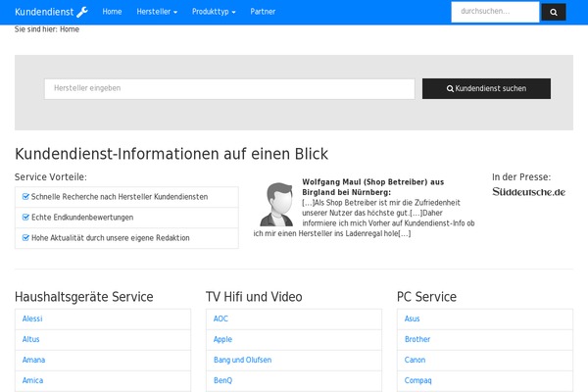Open the Compaq link

(x=417, y=380)
